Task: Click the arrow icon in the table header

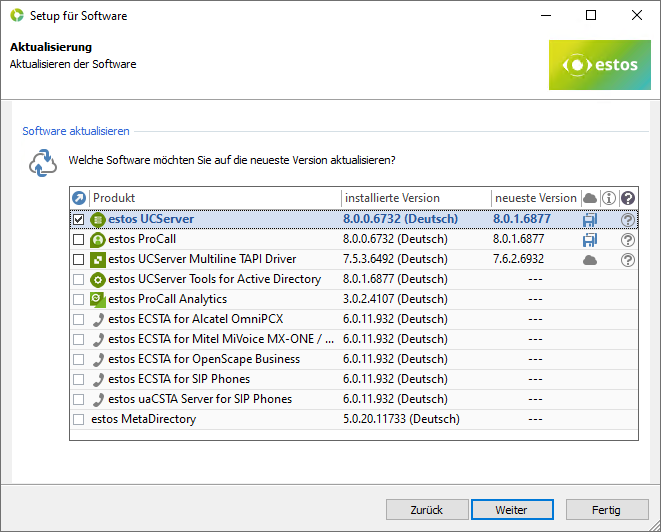Action: click(79, 198)
